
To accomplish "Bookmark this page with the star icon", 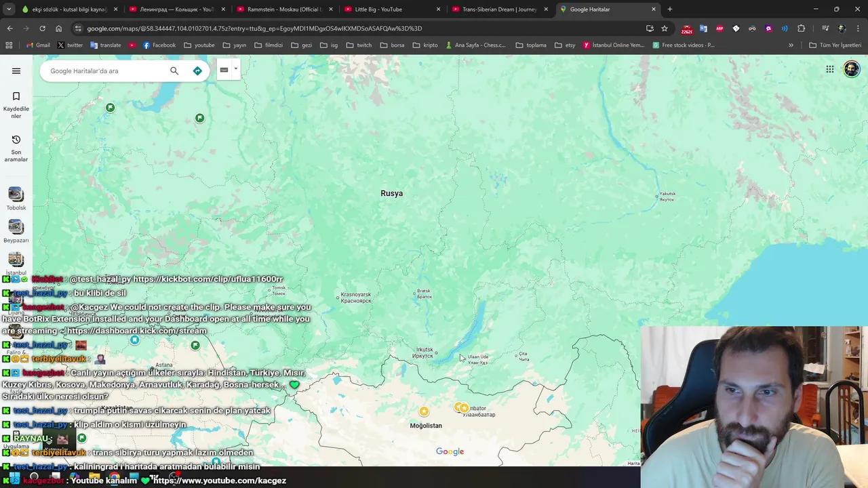I will (x=665, y=28).
